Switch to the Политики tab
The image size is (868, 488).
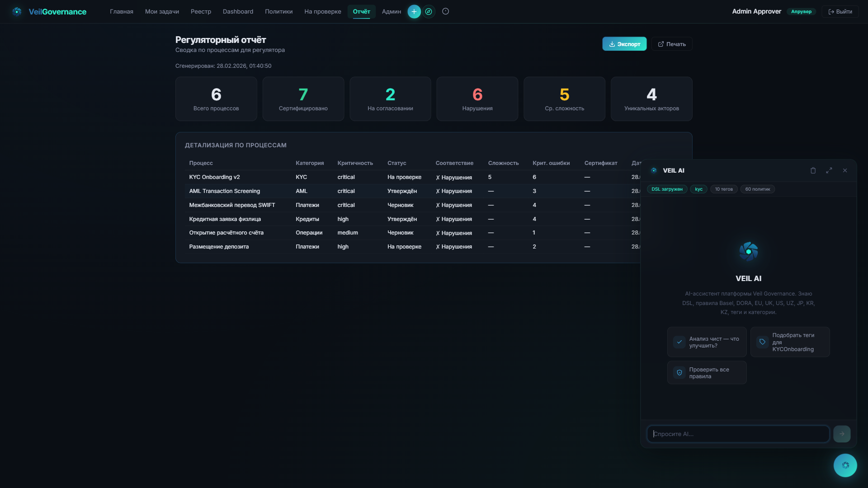(x=278, y=12)
